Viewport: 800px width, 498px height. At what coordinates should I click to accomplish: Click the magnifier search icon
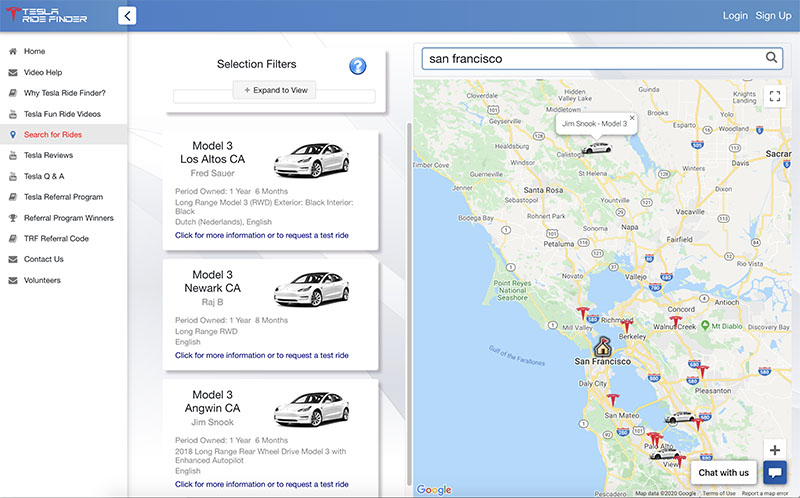point(771,58)
